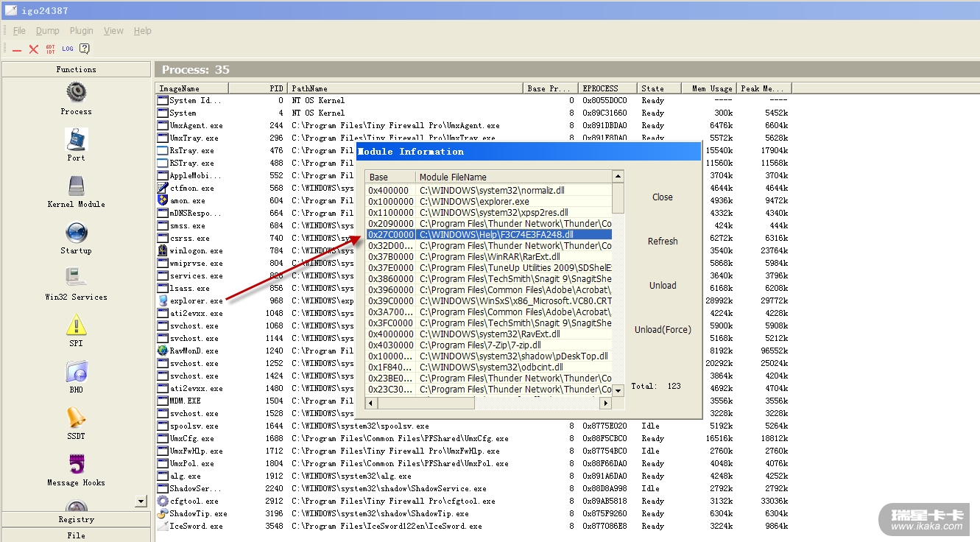This screenshot has height=542, width=980.
Task: Click the help question mark toolbar icon
Action: [x=85, y=49]
